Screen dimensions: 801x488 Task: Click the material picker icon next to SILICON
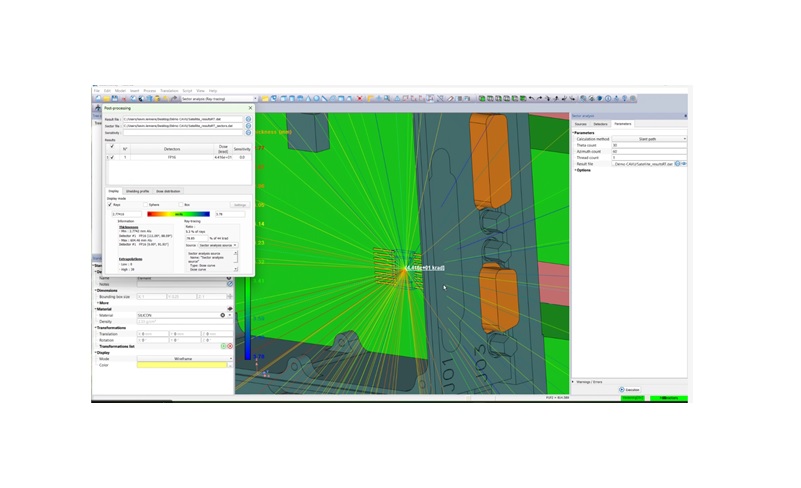[223, 315]
